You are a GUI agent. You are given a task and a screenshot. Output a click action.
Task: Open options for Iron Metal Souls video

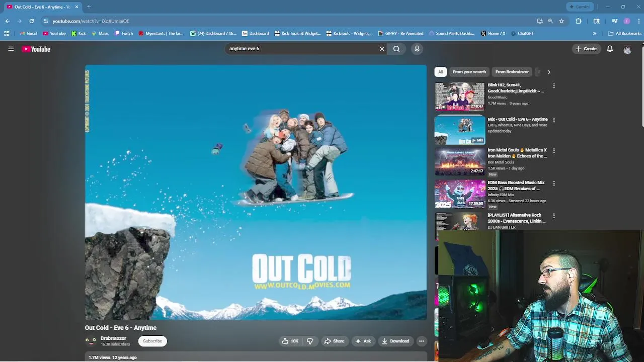(554, 151)
